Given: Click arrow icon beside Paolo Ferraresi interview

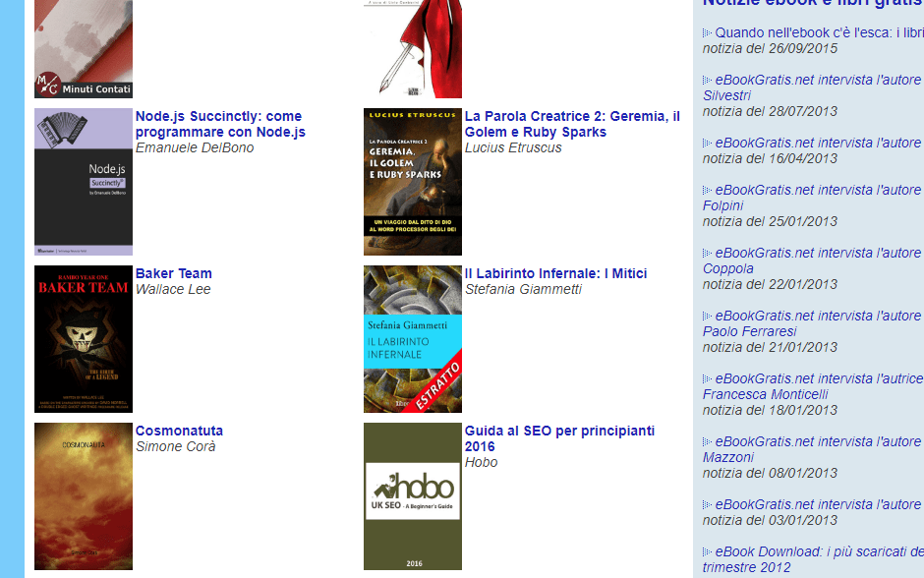Looking at the screenshot, I should [707, 317].
